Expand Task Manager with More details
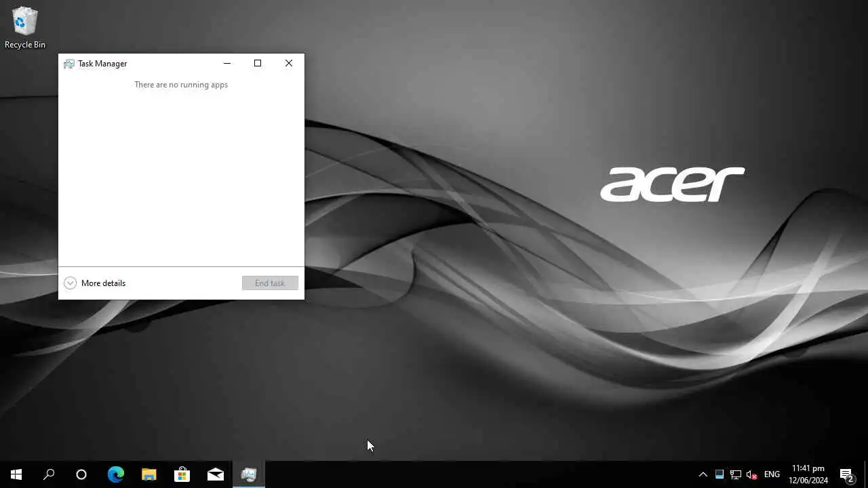 click(x=95, y=283)
